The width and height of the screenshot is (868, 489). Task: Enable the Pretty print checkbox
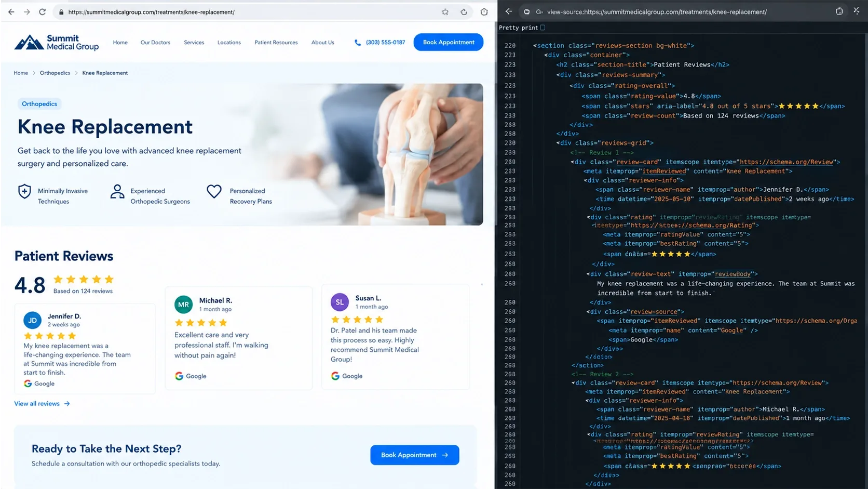pyautogui.click(x=542, y=28)
